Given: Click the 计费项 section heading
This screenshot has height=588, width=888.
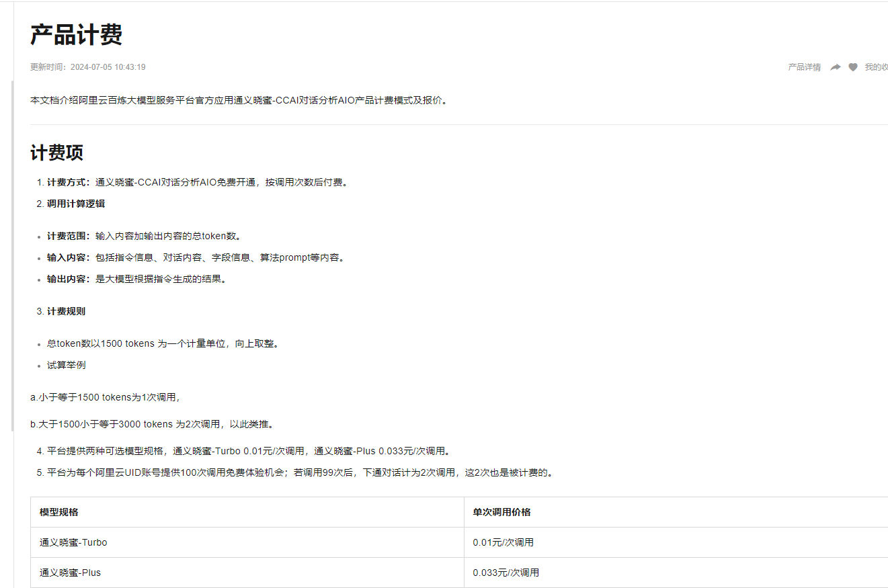Looking at the screenshot, I should tap(56, 153).
